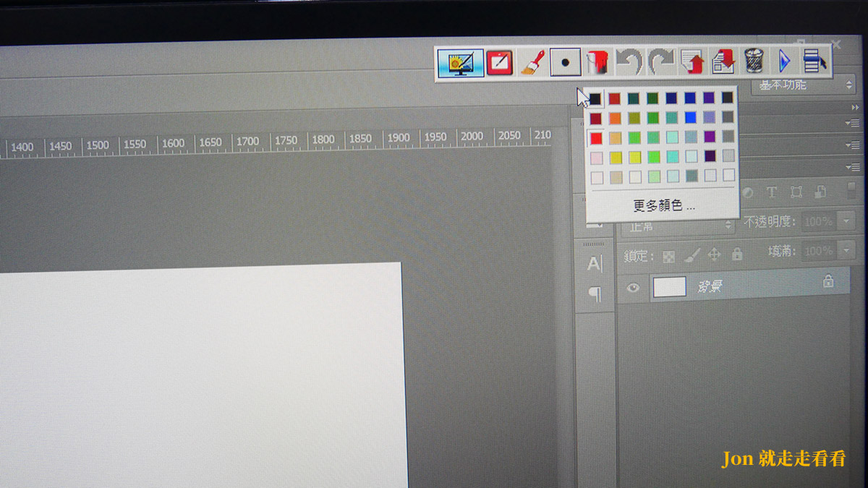Screen dimensions: 868x488
Task: Open the 填滿 fill dropdown arrow
Action: (844, 252)
